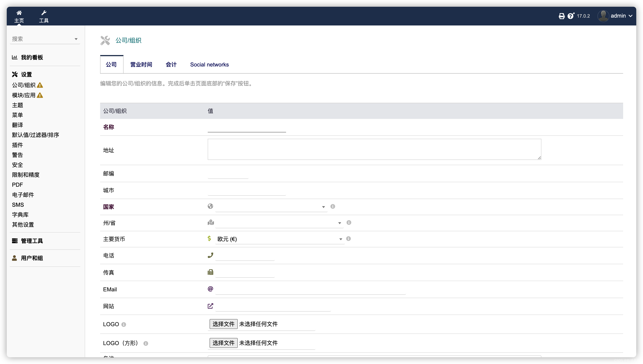Click the print icon in header
This screenshot has height=364, width=643.
coord(562,16)
